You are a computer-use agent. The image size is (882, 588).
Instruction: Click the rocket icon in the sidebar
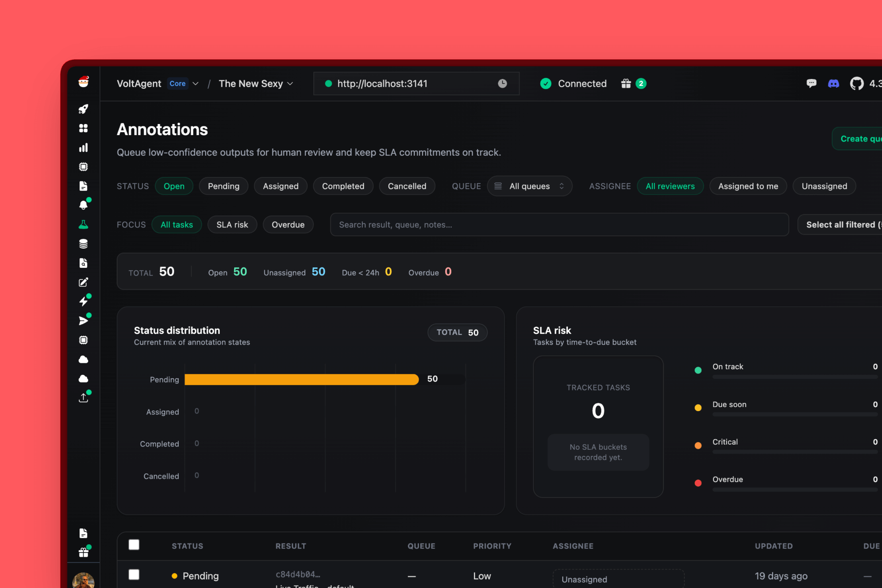coord(83,109)
